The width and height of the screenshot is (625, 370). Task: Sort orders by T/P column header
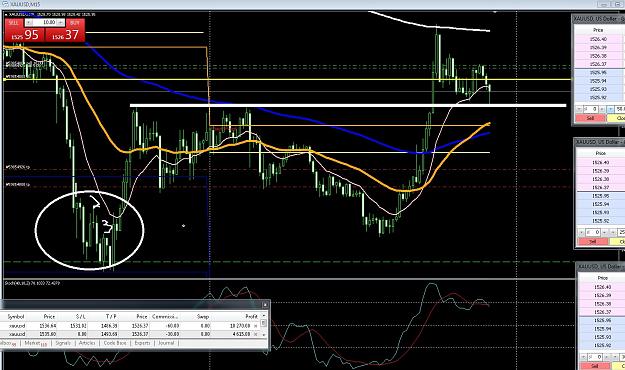(111, 317)
